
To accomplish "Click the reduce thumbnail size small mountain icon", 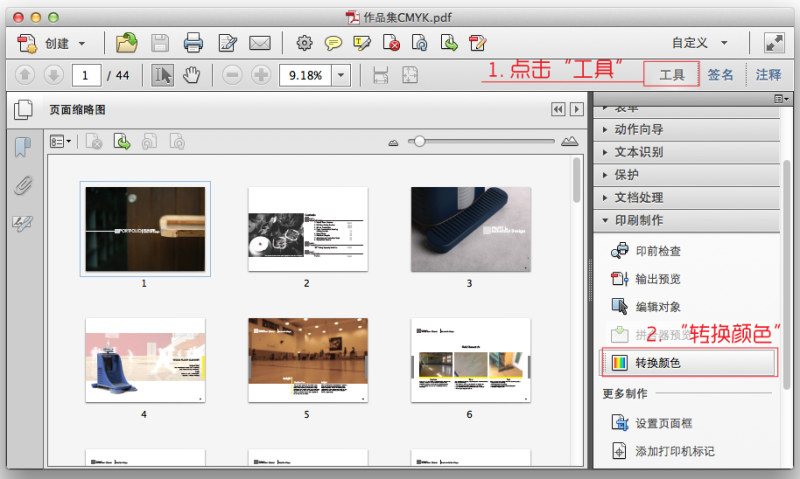I will coord(393,142).
